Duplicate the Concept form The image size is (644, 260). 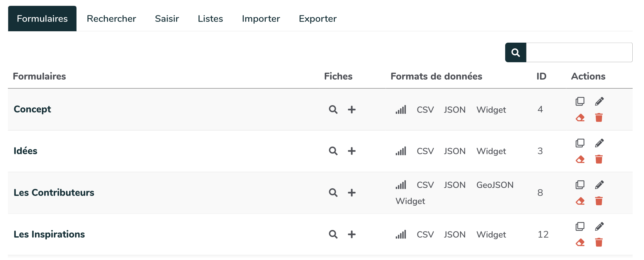(x=580, y=101)
